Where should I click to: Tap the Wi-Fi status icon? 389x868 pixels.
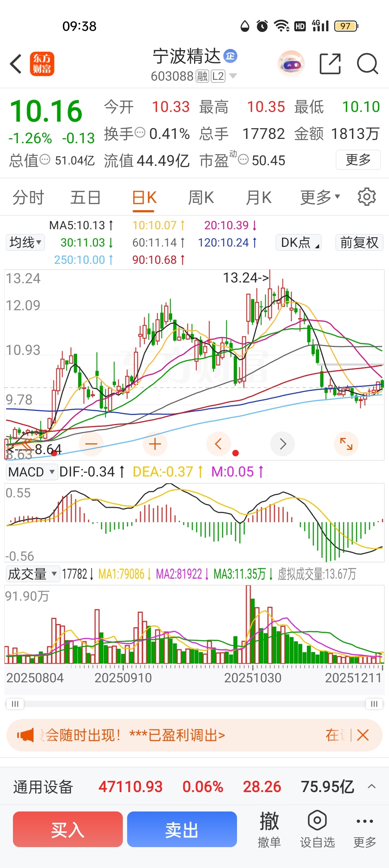tap(281, 26)
